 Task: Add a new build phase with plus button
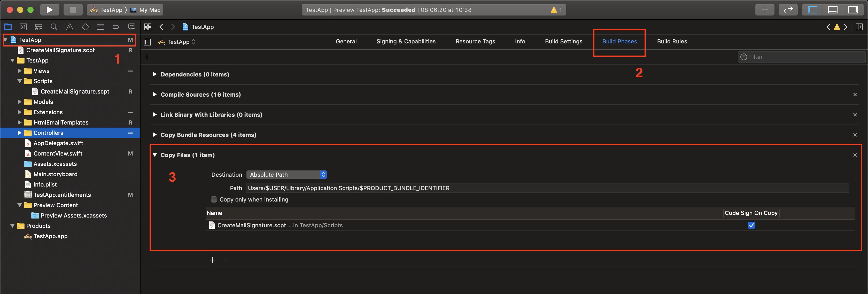coord(147,57)
